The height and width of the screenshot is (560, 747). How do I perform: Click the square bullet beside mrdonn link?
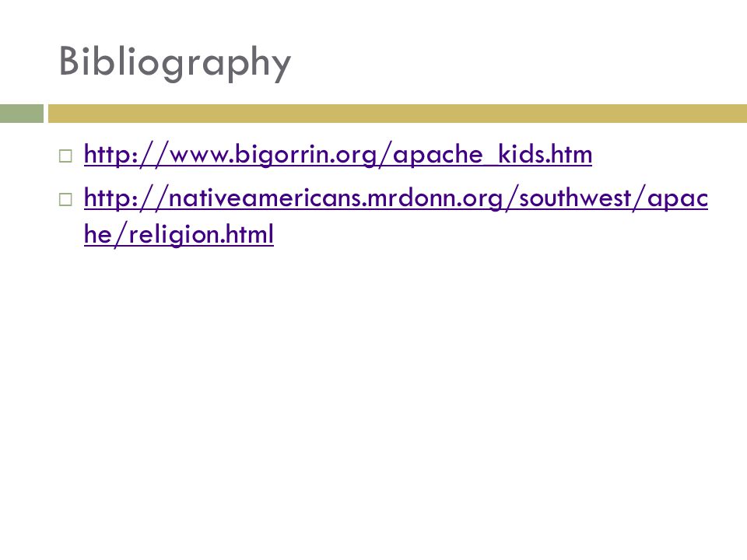tap(65, 199)
